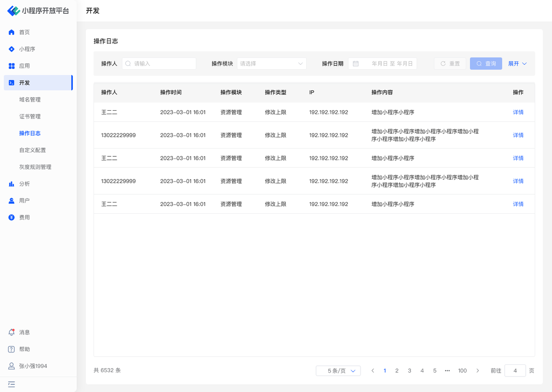This screenshot has height=392, width=552.
Task: Open 证书管理 submenu item
Action: [30, 116]
